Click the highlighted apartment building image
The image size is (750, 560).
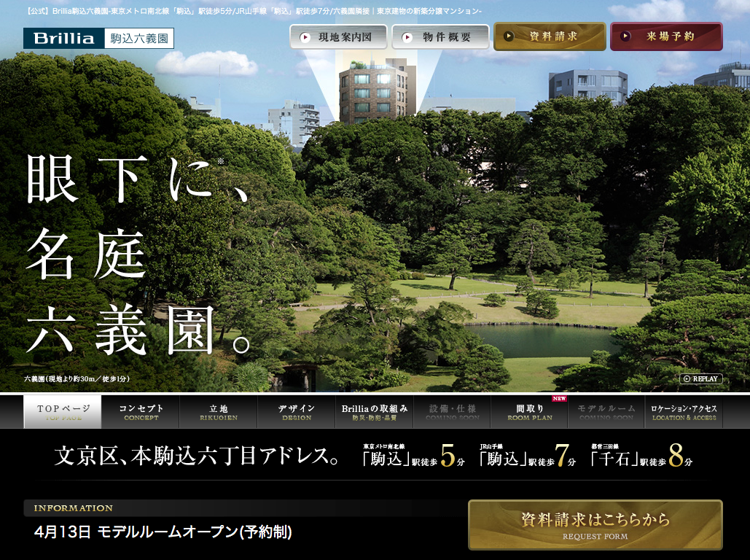click(372, 92)
